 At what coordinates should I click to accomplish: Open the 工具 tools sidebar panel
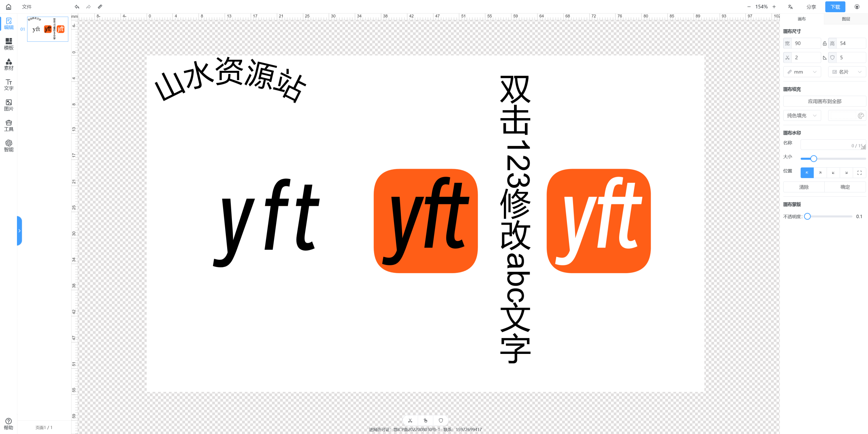[x=9, y=126]
